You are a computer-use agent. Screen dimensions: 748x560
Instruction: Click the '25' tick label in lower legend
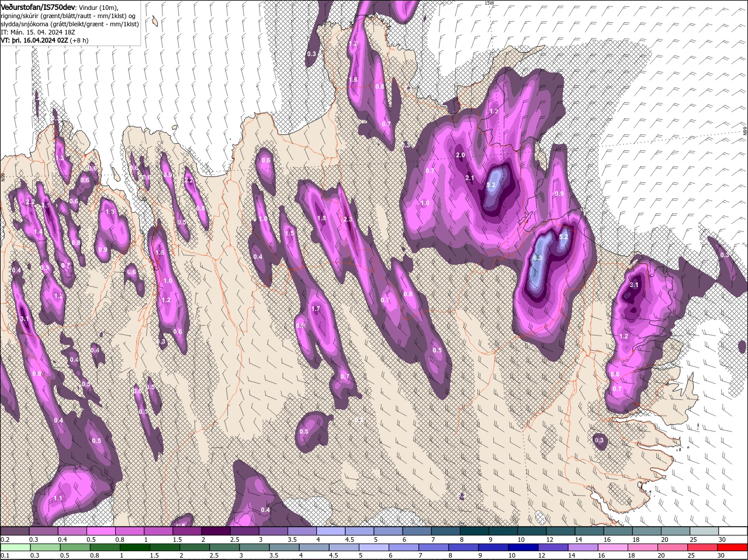coord(691,555)
